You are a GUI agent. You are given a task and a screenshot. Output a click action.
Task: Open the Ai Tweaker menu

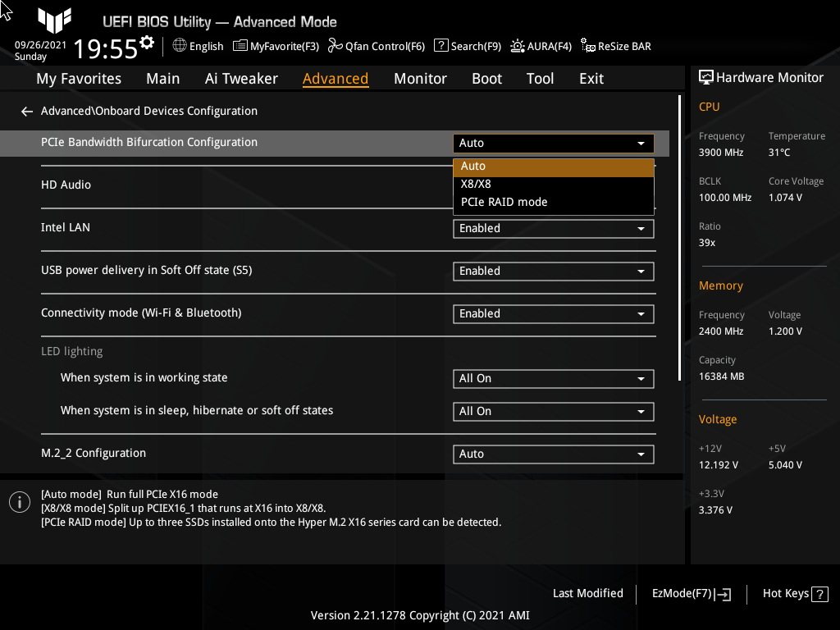tap(241, 78)
